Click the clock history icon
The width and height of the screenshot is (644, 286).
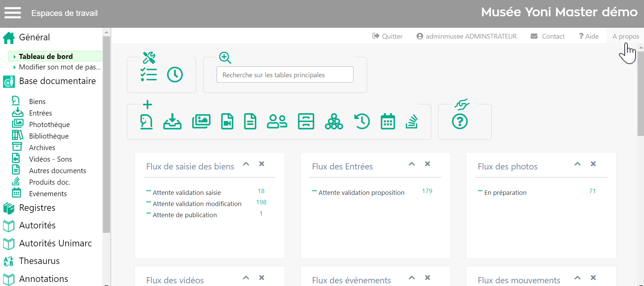click(x=175, y=75)
